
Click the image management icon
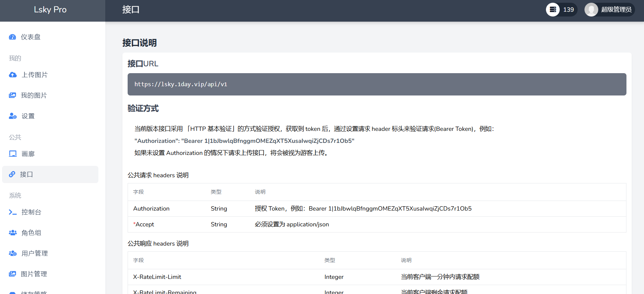[x=12, y=274]
